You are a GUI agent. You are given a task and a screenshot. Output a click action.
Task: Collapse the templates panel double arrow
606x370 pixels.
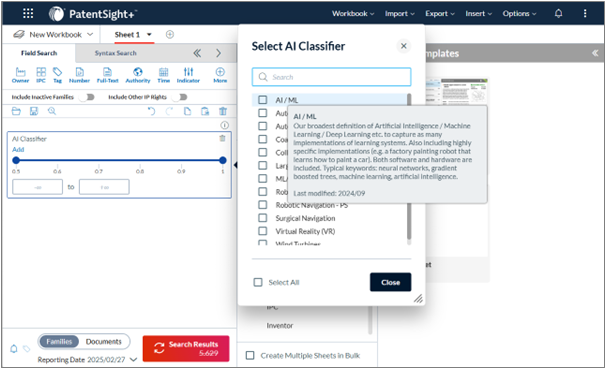point(595,53)
